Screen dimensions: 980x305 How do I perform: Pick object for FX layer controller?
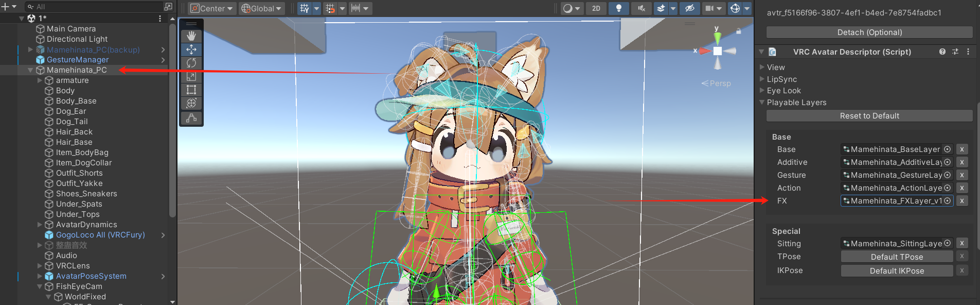947,201
